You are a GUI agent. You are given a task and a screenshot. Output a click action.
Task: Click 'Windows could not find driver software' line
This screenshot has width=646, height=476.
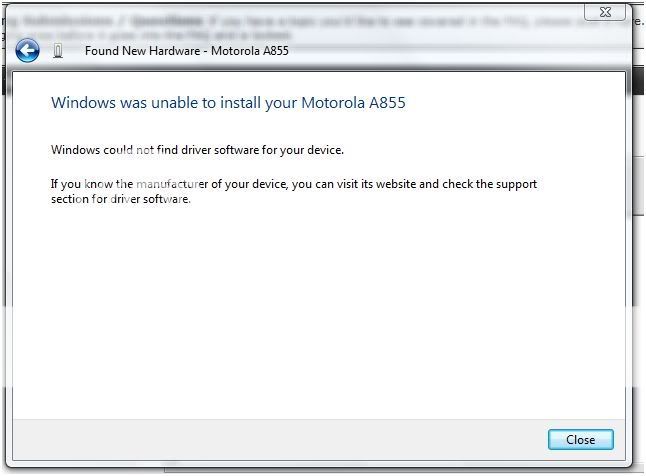(197, 150)
